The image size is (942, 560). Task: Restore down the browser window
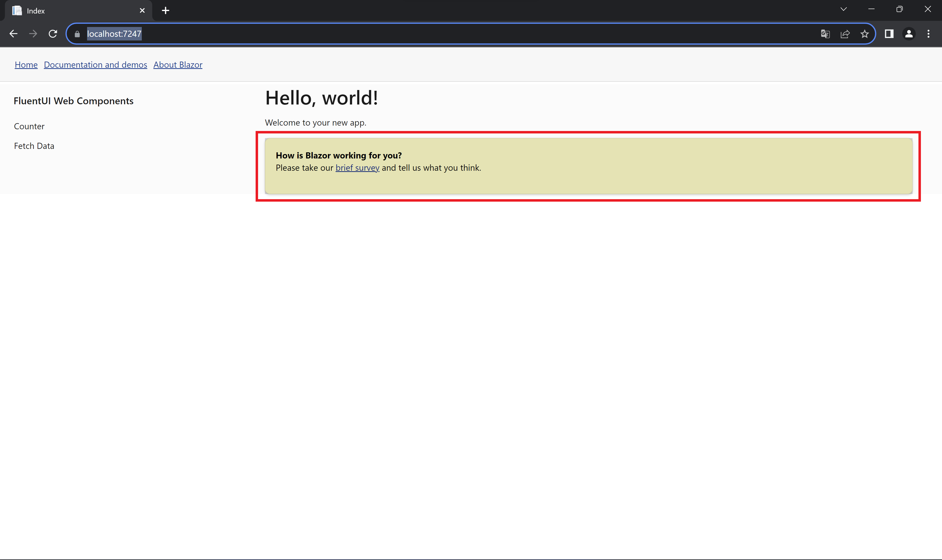[x=899, y=9]
